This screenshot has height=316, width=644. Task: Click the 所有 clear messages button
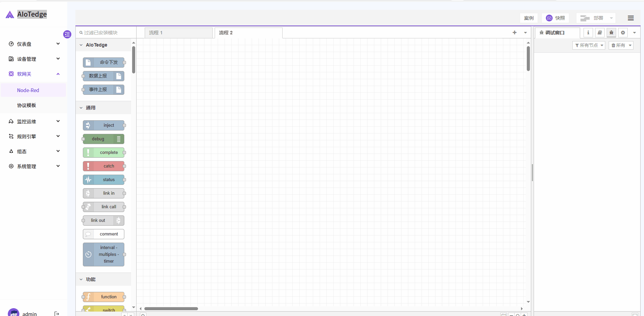coord(618,45)
